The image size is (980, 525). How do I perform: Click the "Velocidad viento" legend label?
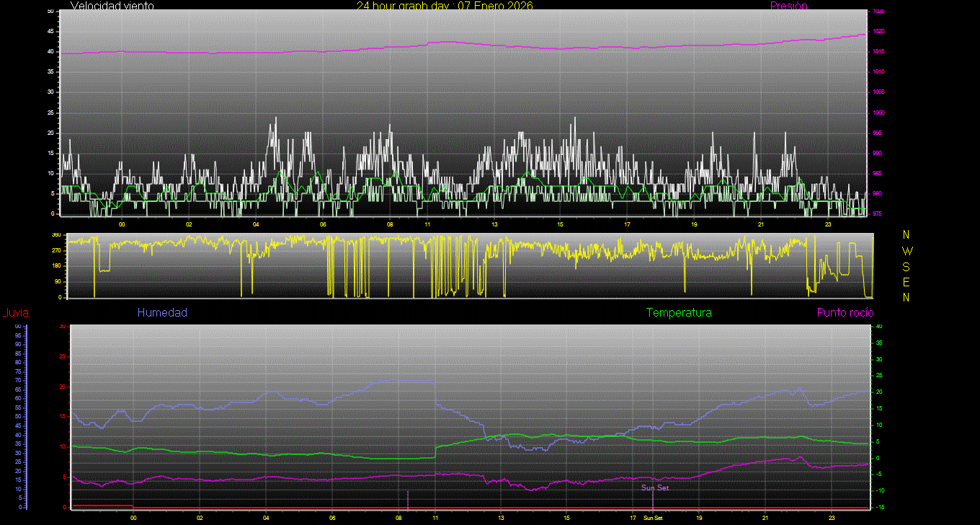pos(112,6)
